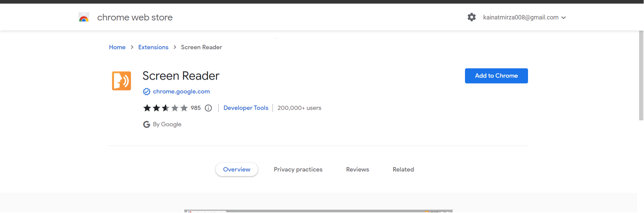Go to Home in the breadcrumb
Screen dimensions: 644x213
117,47
